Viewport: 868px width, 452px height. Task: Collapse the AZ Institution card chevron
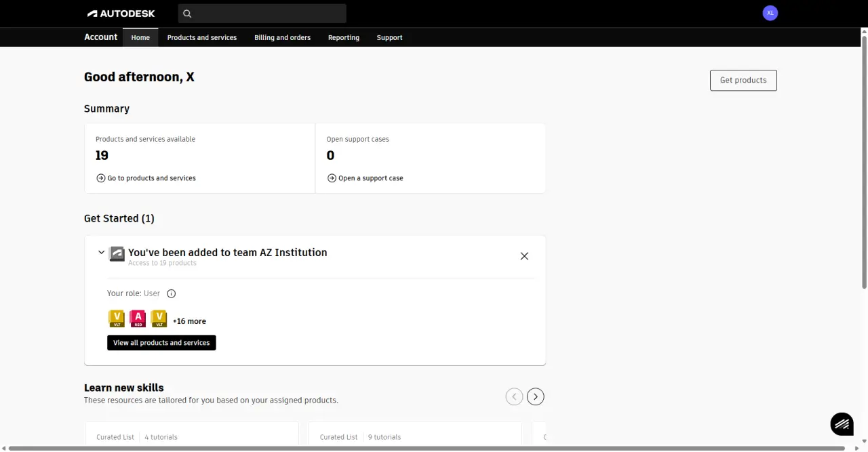(102, 252)
